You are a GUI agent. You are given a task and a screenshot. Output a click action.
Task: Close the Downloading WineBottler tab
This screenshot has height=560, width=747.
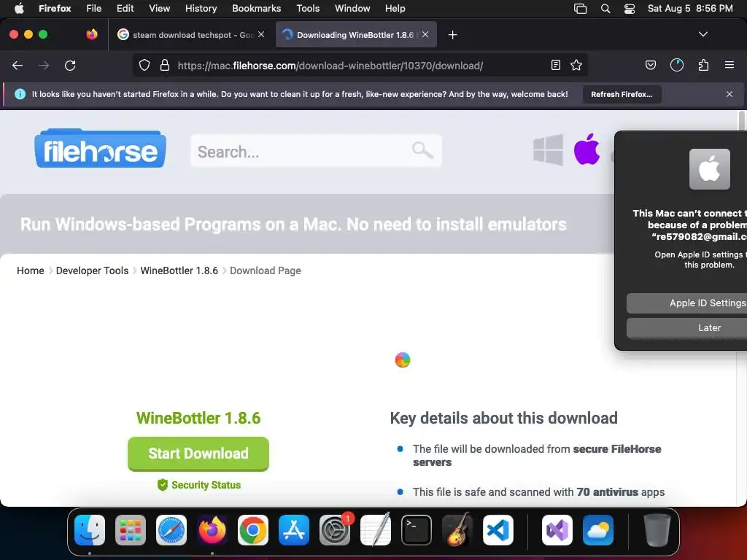(x=425, y=34)
